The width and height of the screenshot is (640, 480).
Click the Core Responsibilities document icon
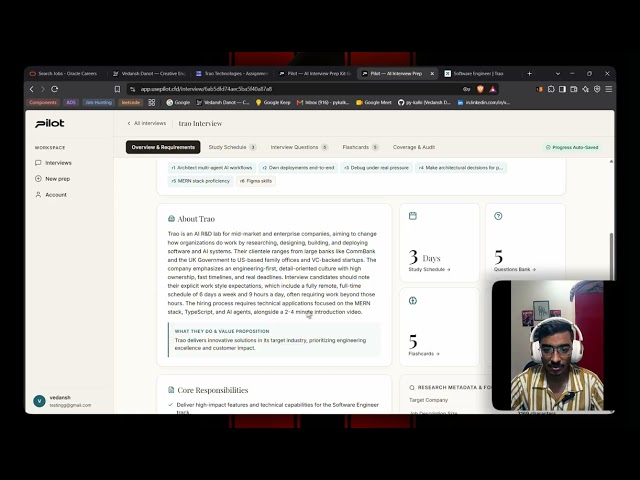pos(171,390)
